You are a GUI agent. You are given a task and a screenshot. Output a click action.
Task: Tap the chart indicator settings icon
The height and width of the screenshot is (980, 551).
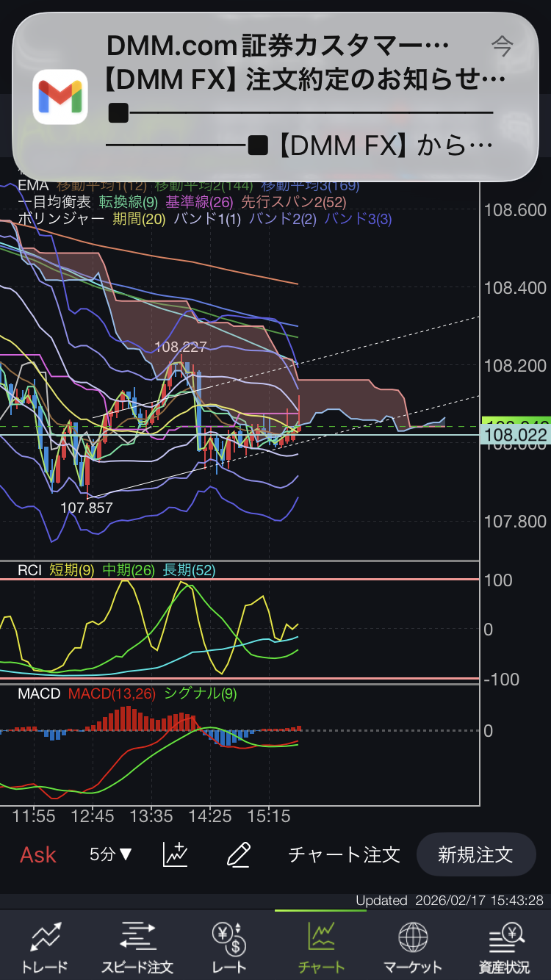click(x=176, y=854)
